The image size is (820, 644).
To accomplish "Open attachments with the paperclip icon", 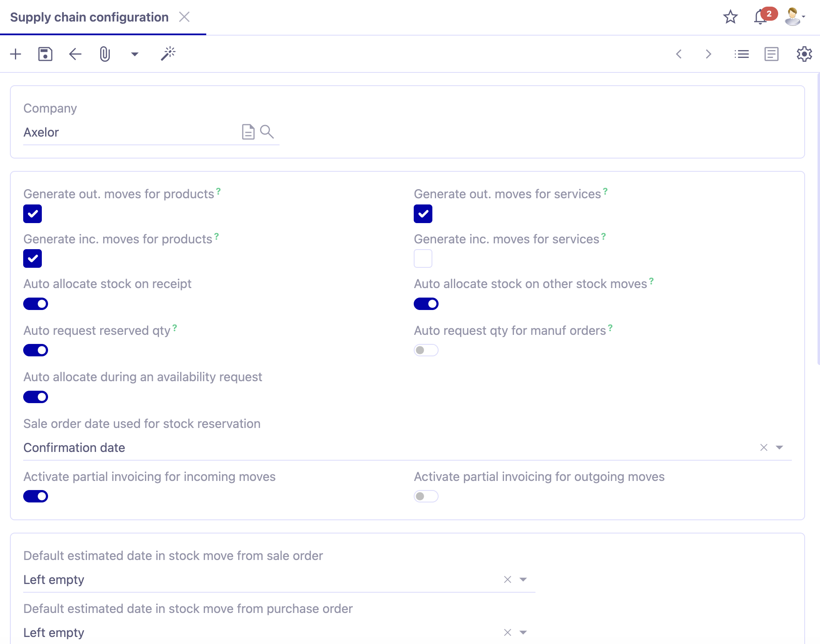I will click(104, 54).
